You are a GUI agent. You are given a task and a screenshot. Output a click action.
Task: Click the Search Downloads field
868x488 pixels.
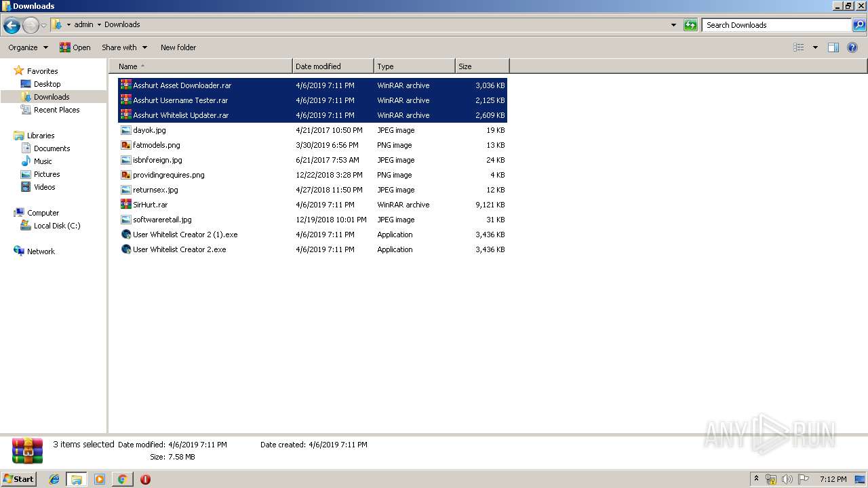(x=776, y=25)
